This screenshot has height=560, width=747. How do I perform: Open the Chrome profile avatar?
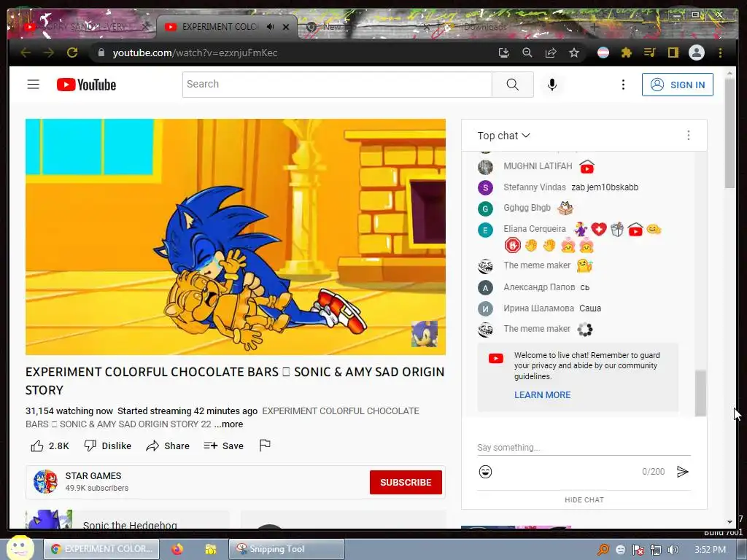coord(696,52)
